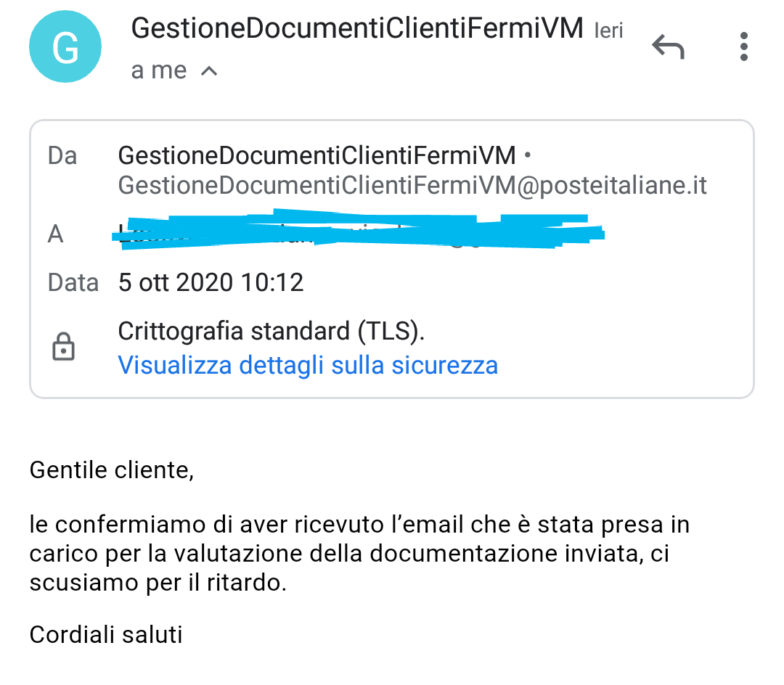Tap the "A" recipient field label
The height and width of the screenshot is (685, 784).
(55, 234)
